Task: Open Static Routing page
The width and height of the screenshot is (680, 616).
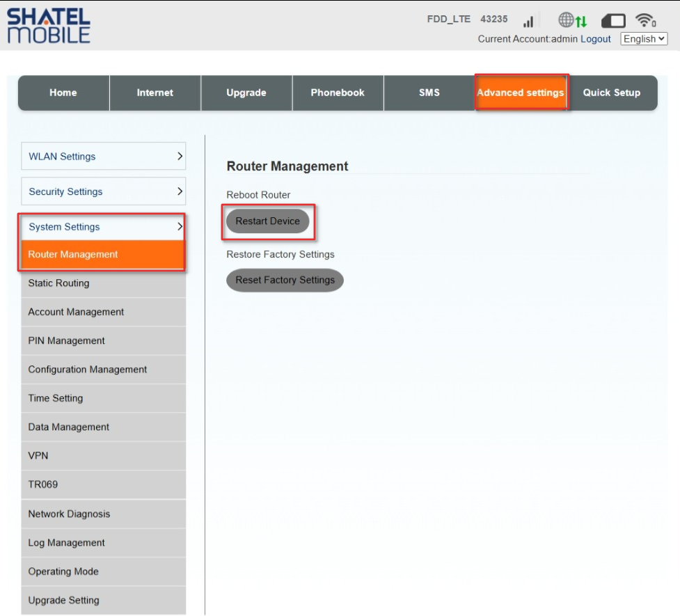Action: pos(103,283)
